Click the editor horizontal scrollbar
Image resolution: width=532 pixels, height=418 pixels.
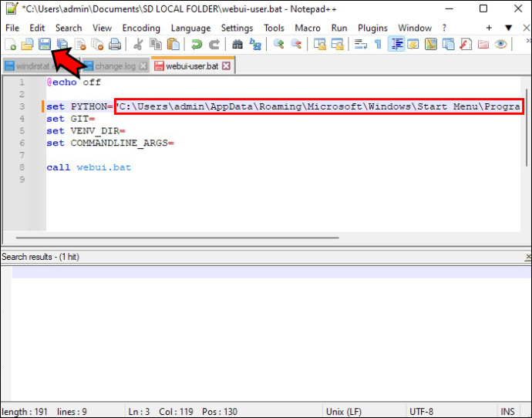177,238
